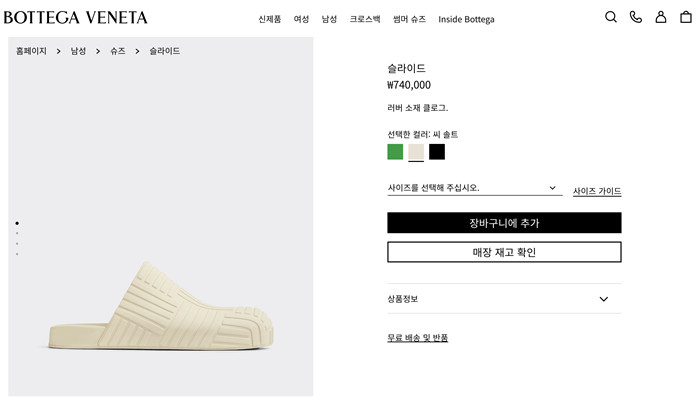Click 매장 재고 확인 button

(x=504, y=252)
